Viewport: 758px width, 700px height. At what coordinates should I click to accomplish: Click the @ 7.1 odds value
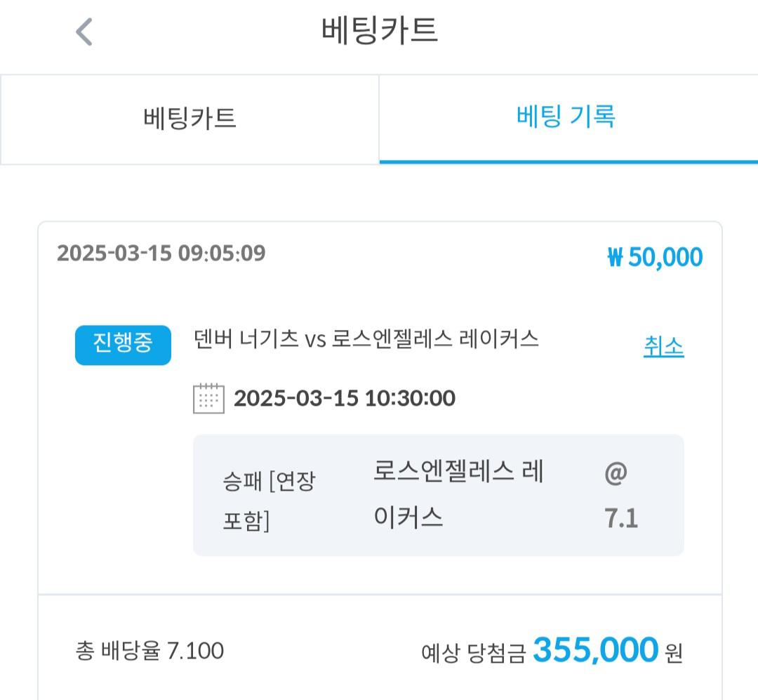621,496
